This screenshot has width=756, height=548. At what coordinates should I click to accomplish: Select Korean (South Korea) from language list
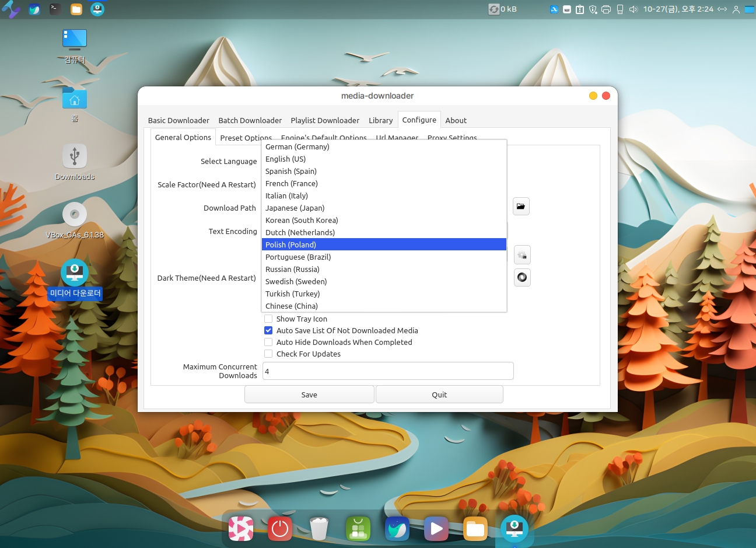(x=302, y=220)
